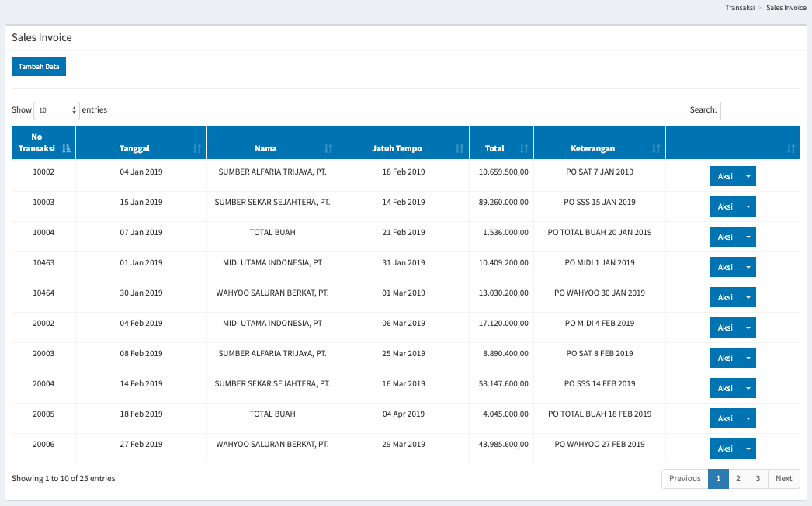Click Aksi button for invoice 20005
Image resolution: width=812 pixels, height=506 pixels.
(x=725, y=418)
